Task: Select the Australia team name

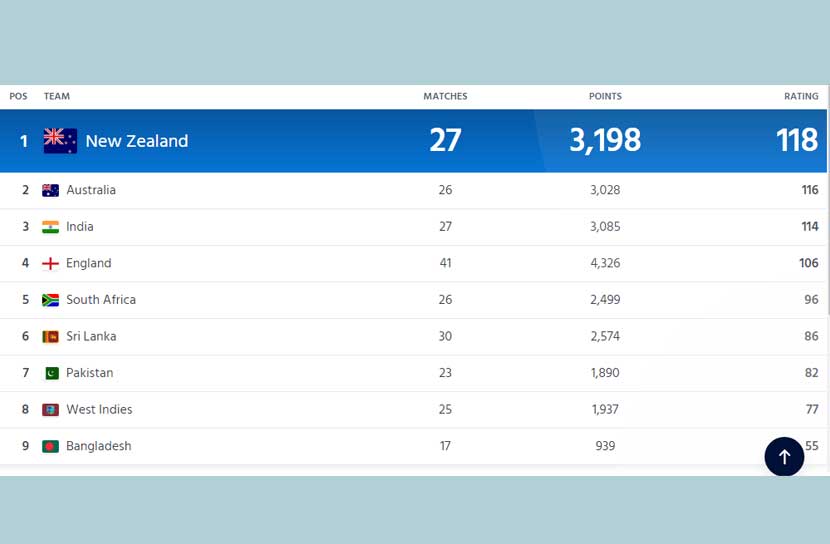Action: [91, 190]
